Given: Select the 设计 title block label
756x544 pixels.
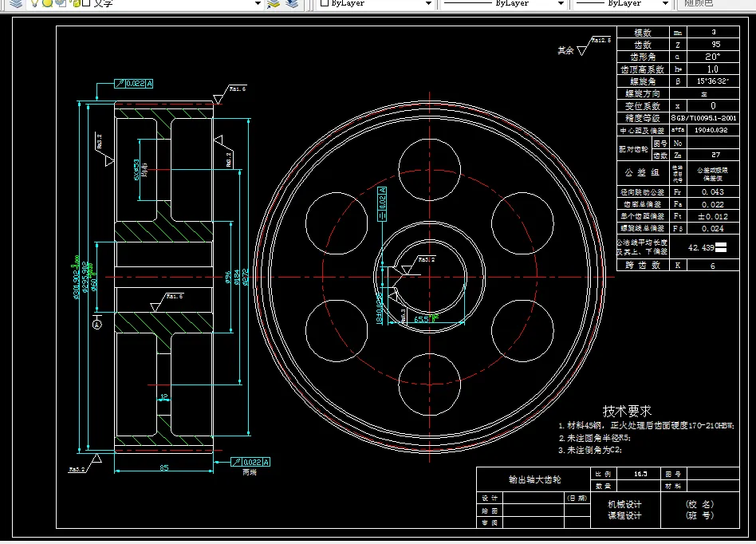Looking at the screenshot, I should click(490, 499).
